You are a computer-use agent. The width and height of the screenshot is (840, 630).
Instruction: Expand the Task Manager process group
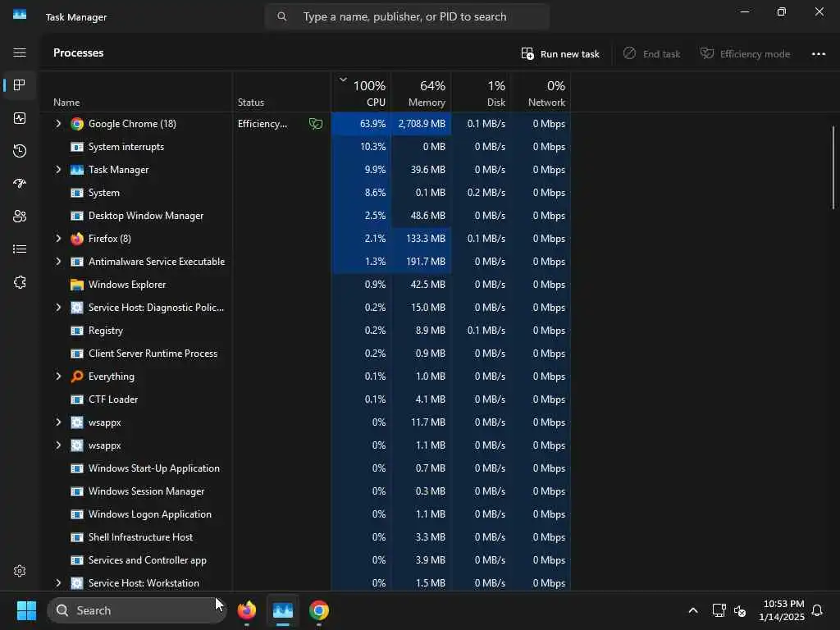[x=58, y=170]
